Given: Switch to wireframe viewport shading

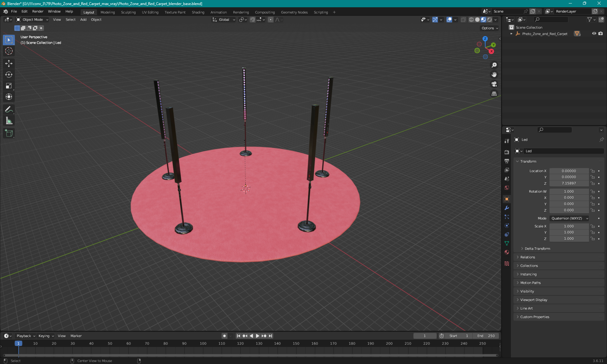Looking at the screenshot, I should point(471,20).
